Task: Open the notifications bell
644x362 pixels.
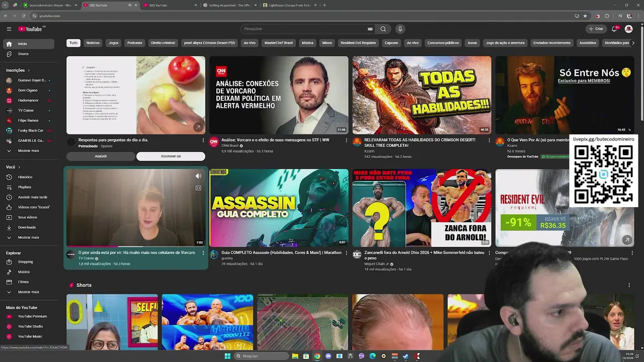Action: 614,29
